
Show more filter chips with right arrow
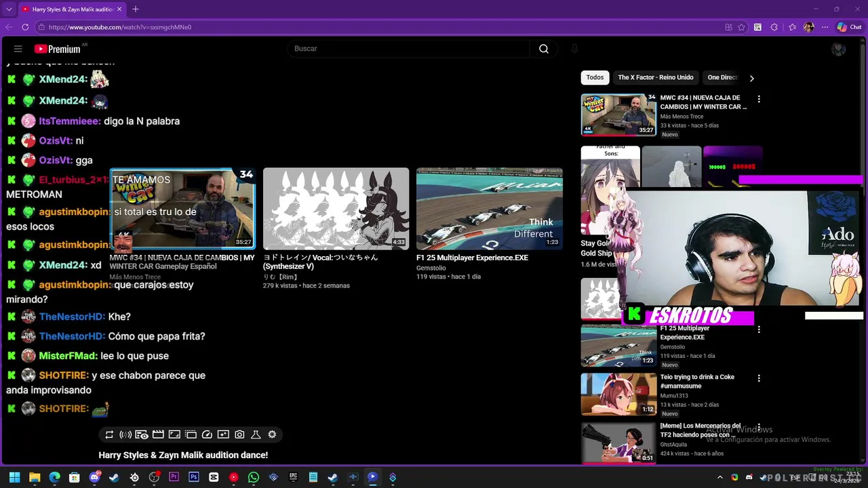751,78
